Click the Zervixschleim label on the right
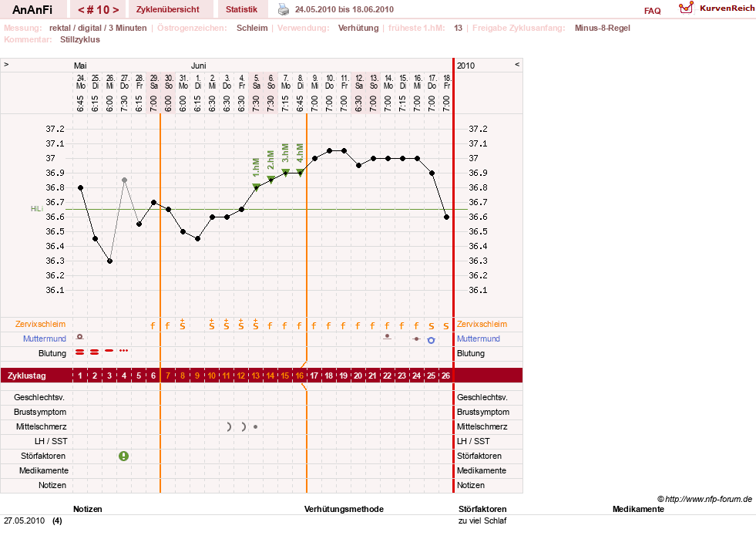Viewport: 756px width, 539px height. coord(482,325)
